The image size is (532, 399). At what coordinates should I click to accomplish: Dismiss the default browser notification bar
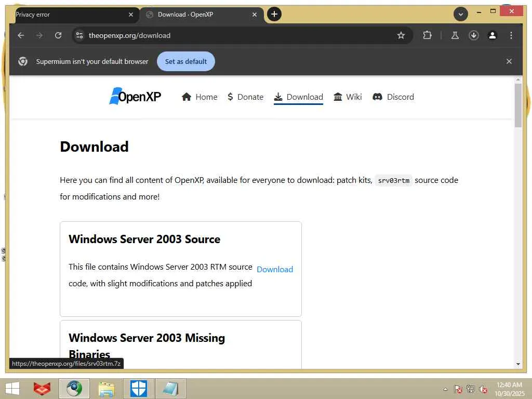[x=509, y=61]
